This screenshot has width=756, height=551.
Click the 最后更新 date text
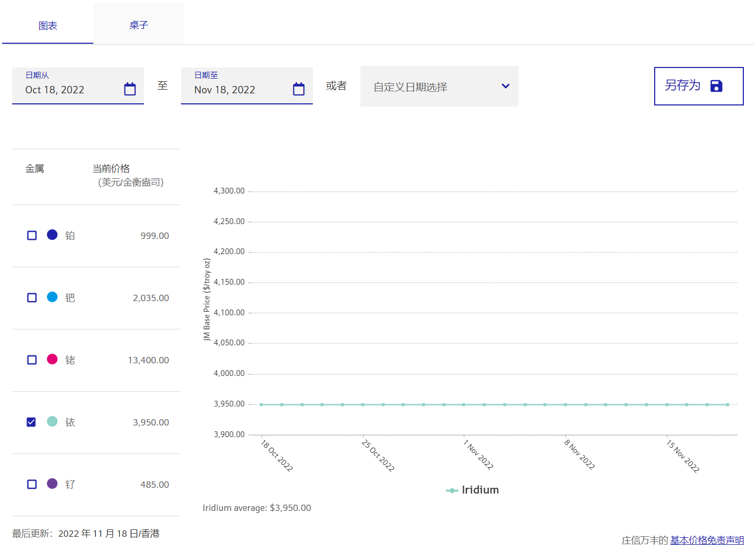pos(86,534)
